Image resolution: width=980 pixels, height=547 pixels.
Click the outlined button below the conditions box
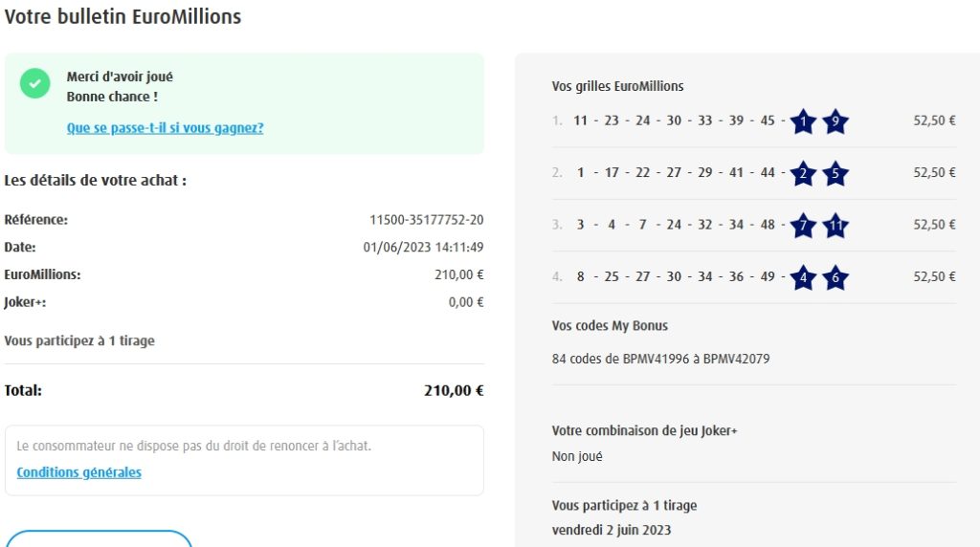point(99,537)
